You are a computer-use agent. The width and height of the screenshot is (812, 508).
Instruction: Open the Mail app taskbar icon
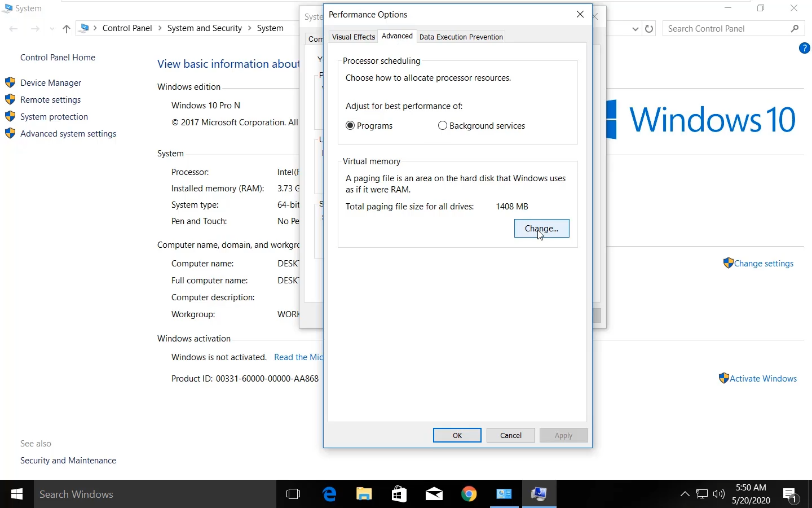click(434, 494)
